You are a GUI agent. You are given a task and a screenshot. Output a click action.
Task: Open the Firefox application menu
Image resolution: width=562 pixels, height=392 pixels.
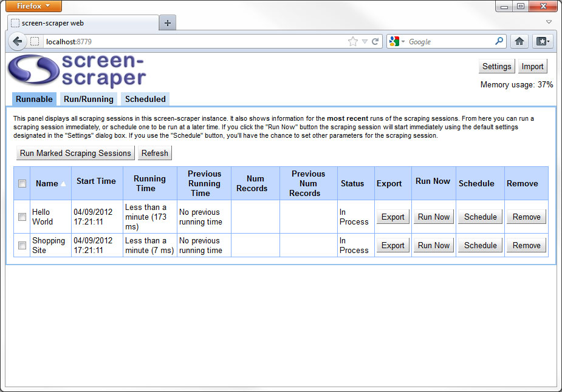pyautogui.click(x=33, y=5)
